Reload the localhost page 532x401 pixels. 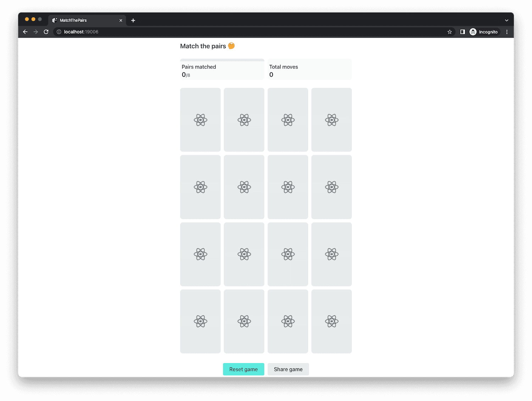click(x=46, y=32)
